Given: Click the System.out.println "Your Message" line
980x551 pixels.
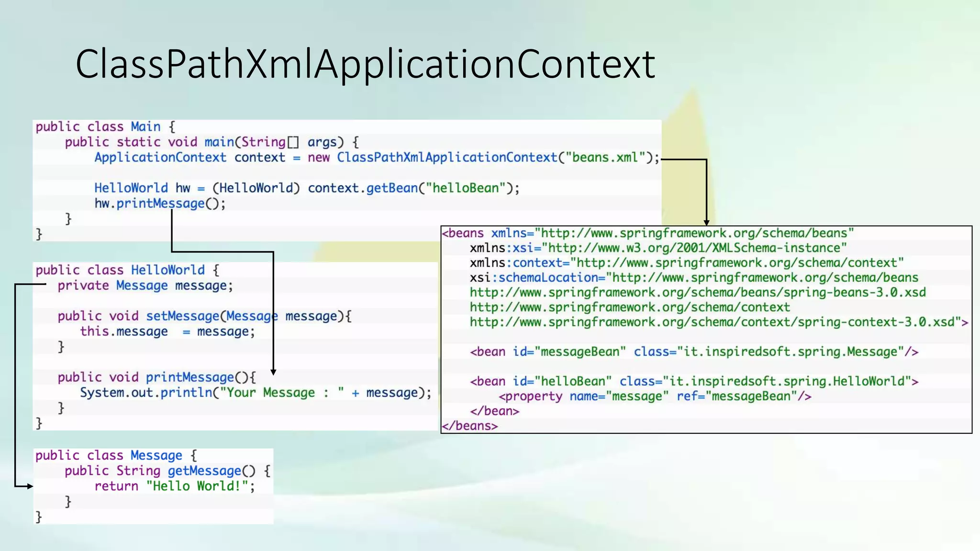Looking at the screenshot, I should point(256,393).
